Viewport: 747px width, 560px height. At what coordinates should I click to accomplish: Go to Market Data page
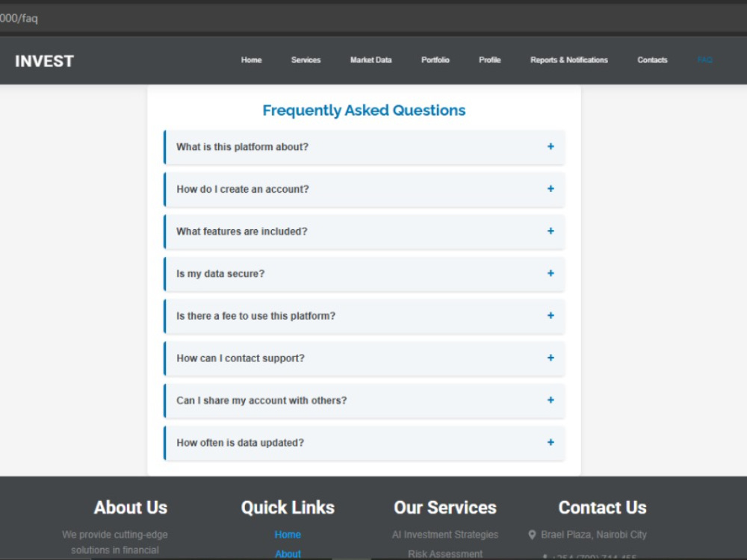371,60
